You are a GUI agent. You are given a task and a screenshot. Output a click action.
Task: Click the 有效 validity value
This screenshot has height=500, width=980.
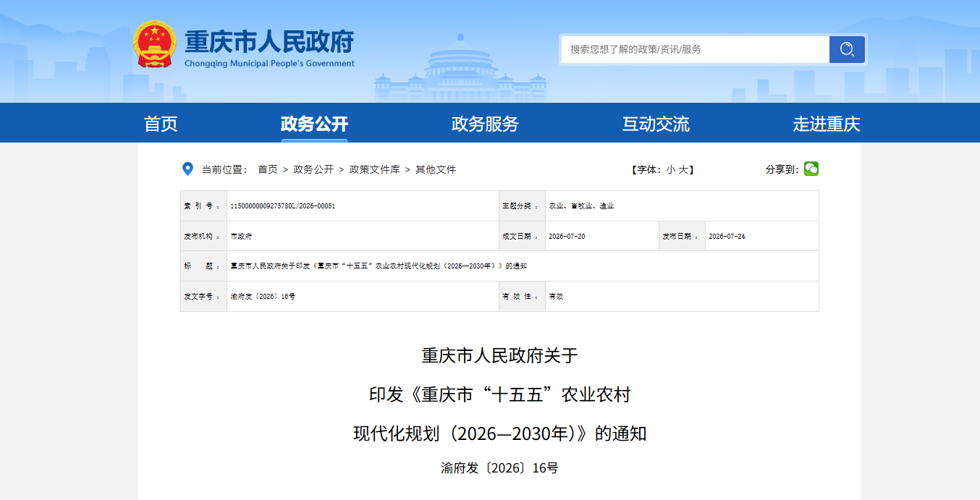tap(556, 297)
